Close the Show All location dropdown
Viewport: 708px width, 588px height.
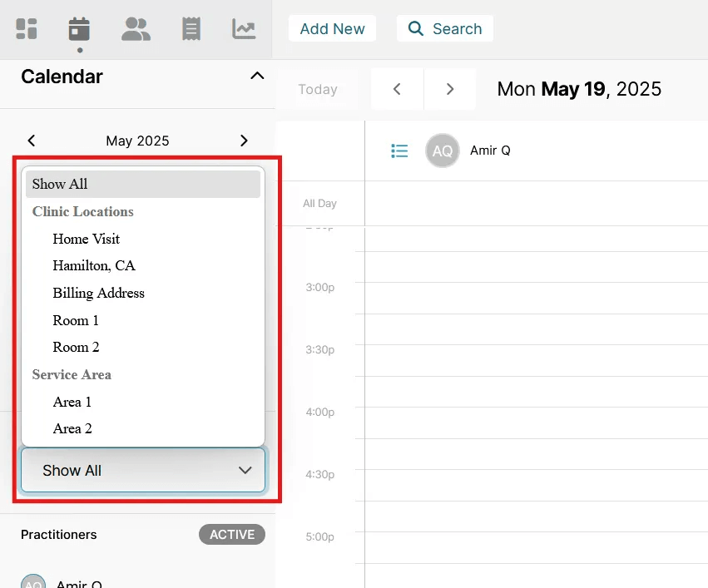pos(143,470)
